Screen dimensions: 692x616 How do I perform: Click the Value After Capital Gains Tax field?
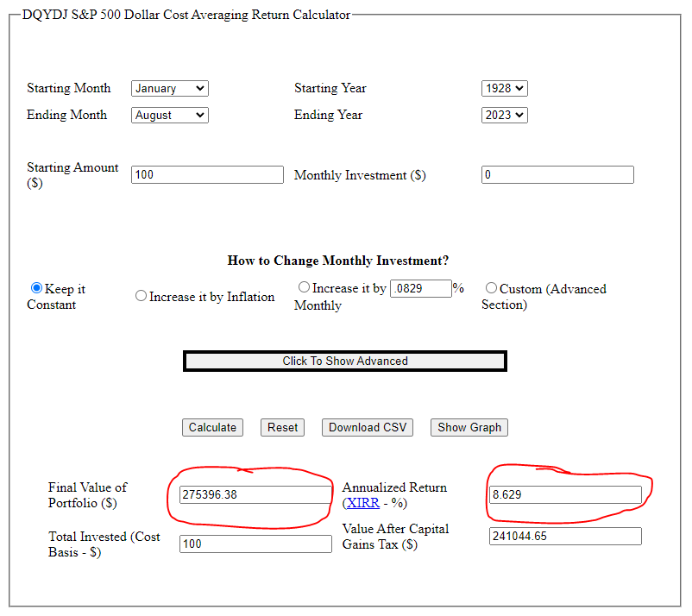pos(565,536)
